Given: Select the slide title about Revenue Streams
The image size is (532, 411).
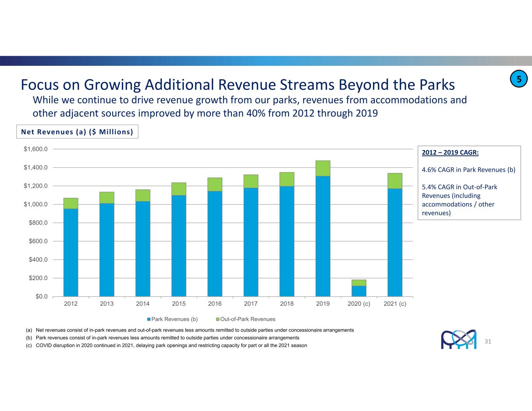Looking at the screenshot, I should tap(238, 85).
